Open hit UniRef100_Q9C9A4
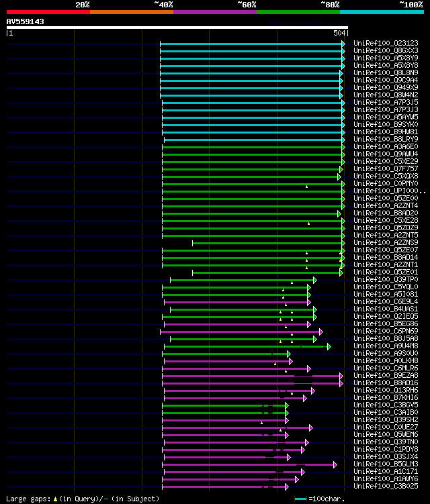 click(x=386, y=81)
